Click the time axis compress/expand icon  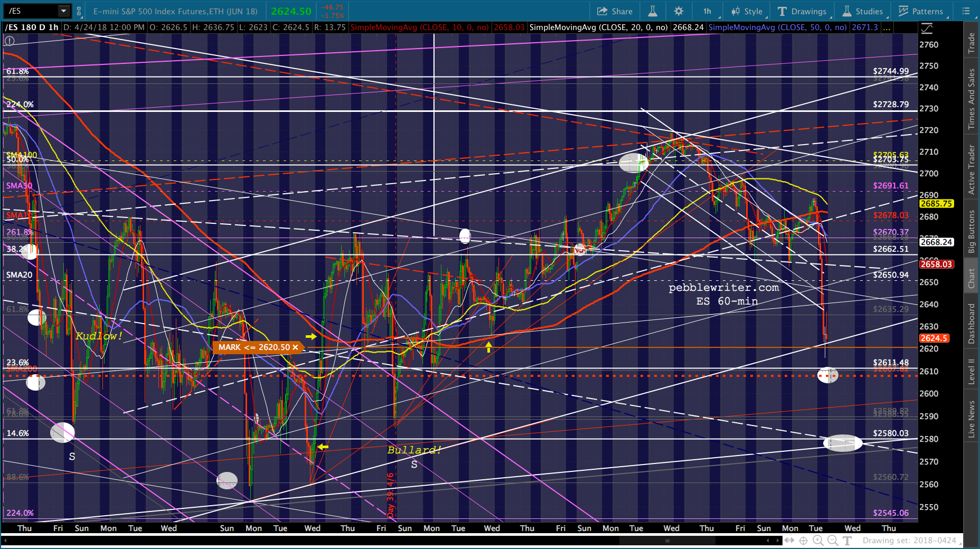point(789,541)
